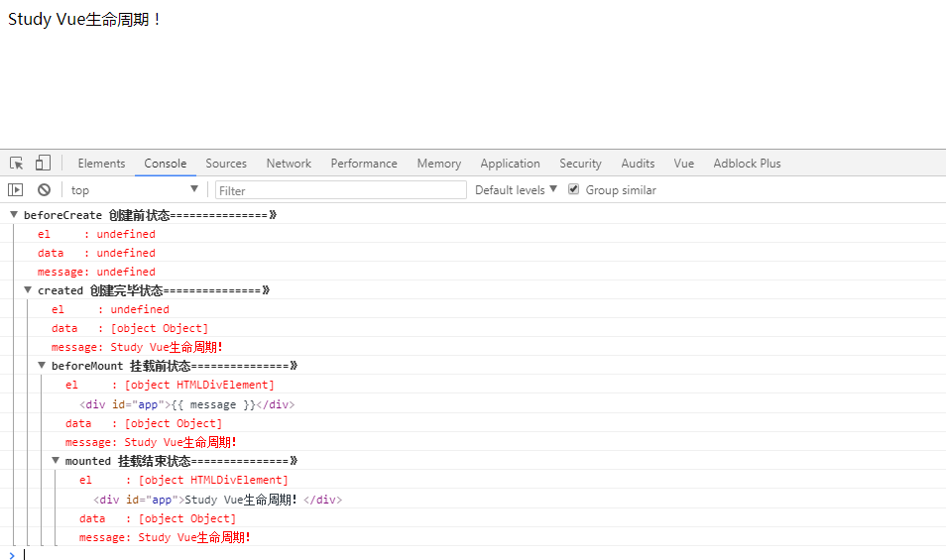Select the Security tab
This screenshot has width=946, height=560.
point(580,164)
